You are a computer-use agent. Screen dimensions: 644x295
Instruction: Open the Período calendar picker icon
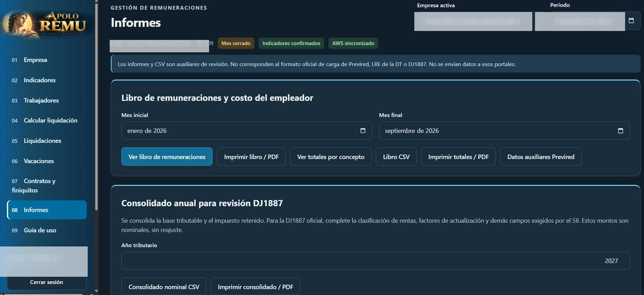pos(632,21)
